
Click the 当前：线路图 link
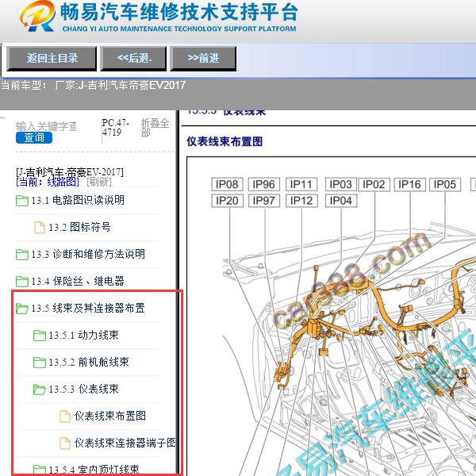[x=48, y=182]
